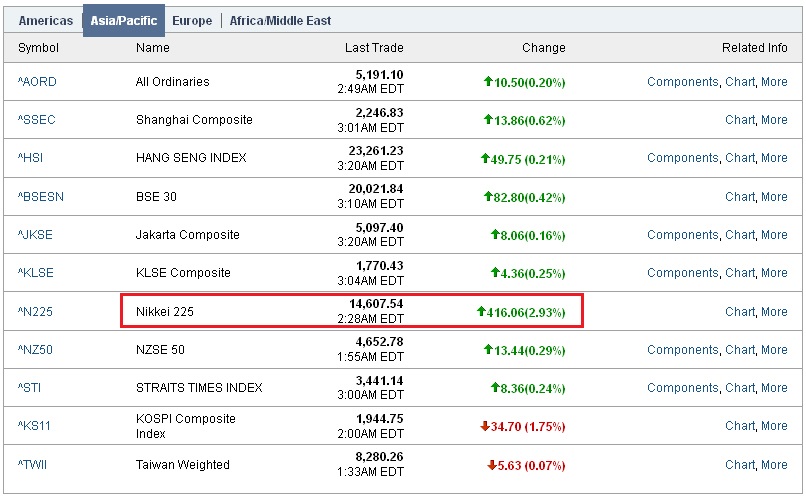Viewport: 806px width, 499px height.
Task: Switch to the Americas tab
Action: [x=45, y=20]
